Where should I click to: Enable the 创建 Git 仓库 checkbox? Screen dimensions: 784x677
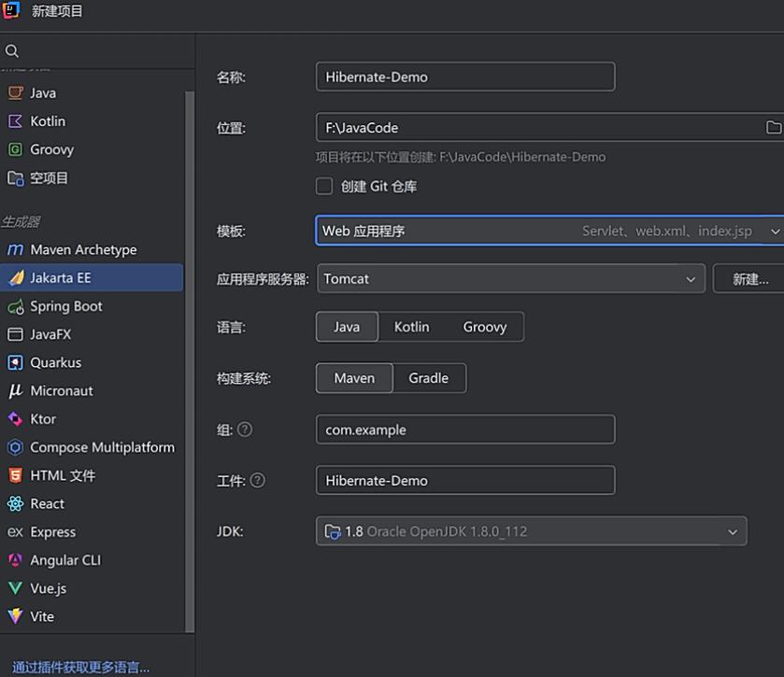pos(324,187)
